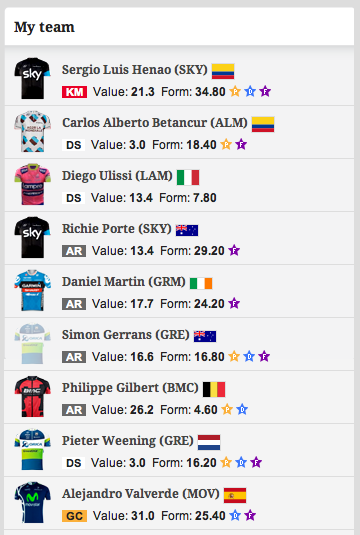360x535 pixels.
Task: Click the Italian flag next to Diego Ulissi
Action: 188,177
